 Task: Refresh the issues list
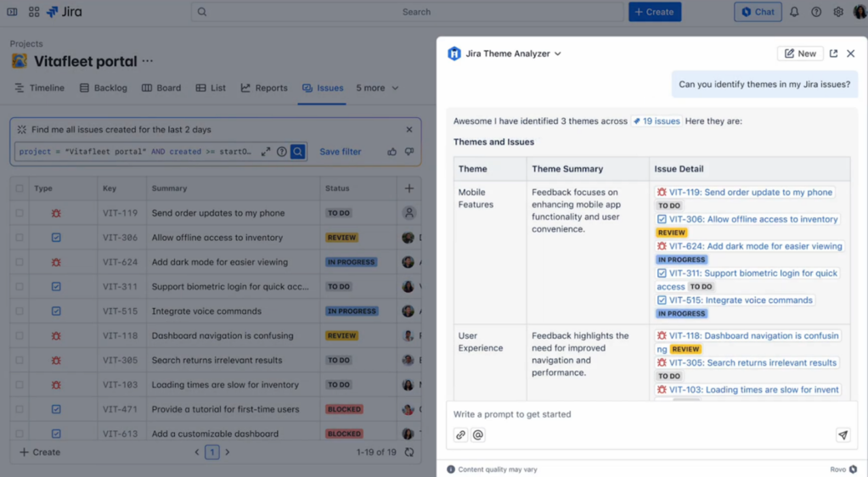coord(409,452)
